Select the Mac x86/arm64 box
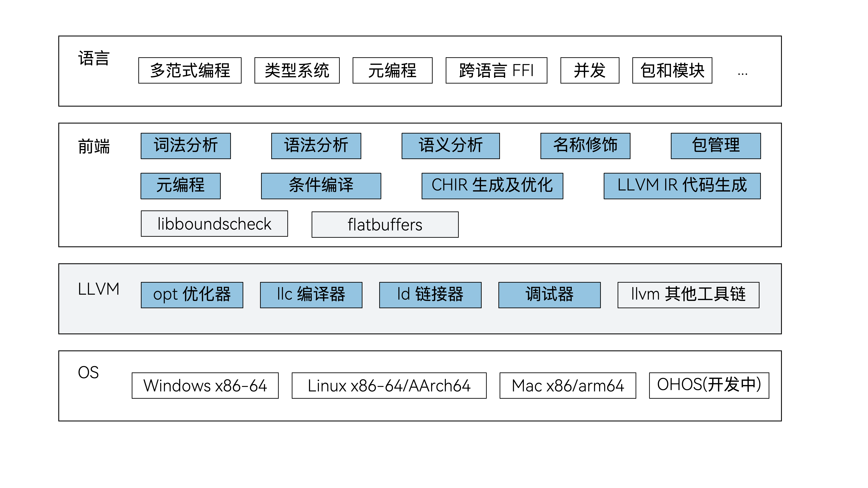The width and height of the screenshot is (868, 488). click(x=568, y=386)
